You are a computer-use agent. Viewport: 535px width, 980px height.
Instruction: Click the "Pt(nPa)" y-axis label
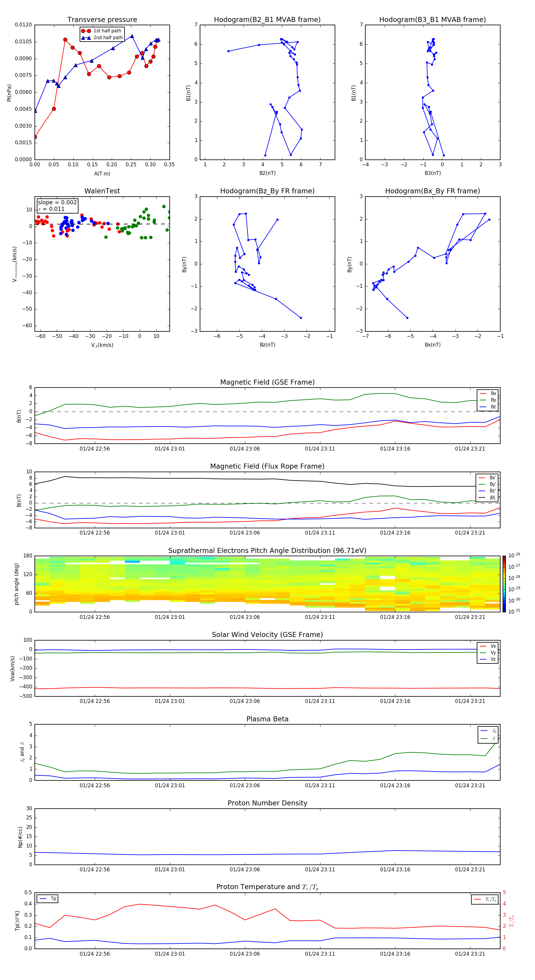click(9, 92)
